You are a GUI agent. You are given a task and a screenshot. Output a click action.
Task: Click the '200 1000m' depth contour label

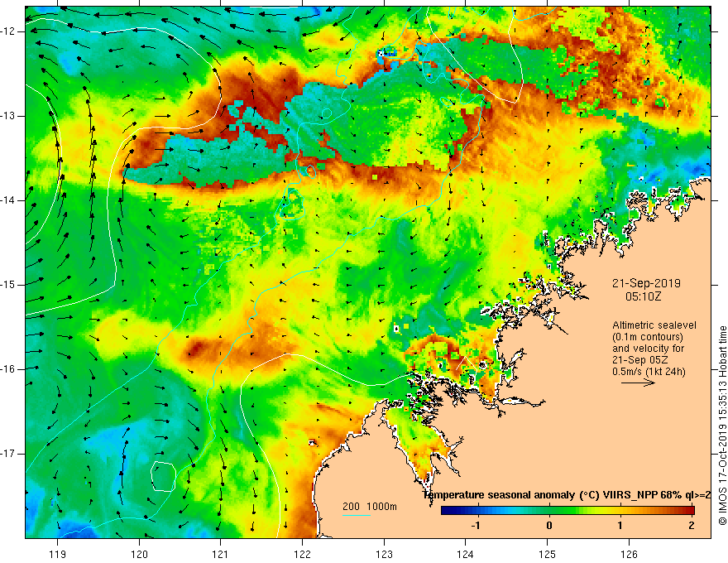point(370,507)
